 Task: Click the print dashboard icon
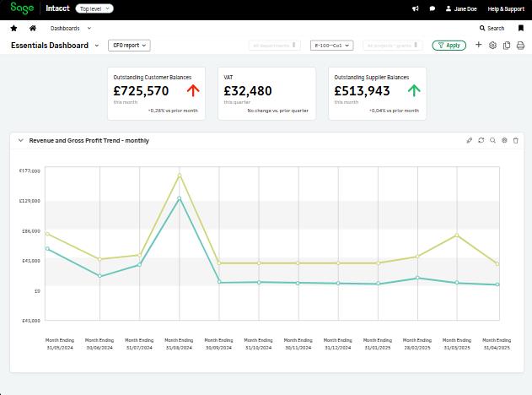point(520,46)
